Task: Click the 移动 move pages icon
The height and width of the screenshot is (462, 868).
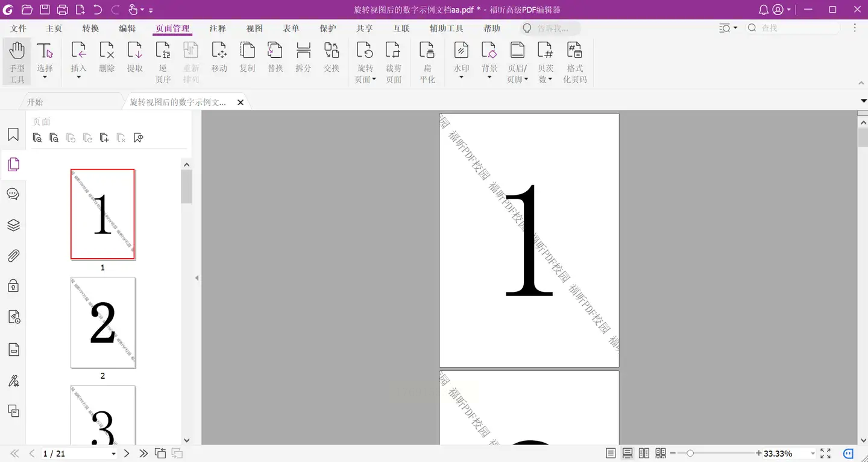Action: coord(219,58)
